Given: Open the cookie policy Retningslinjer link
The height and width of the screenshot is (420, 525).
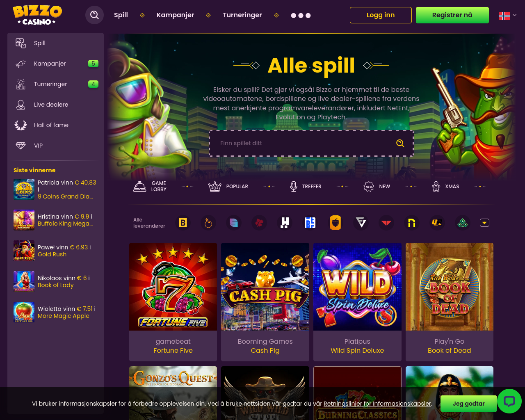Looking at the screenshot, I should tap(377, 404).
